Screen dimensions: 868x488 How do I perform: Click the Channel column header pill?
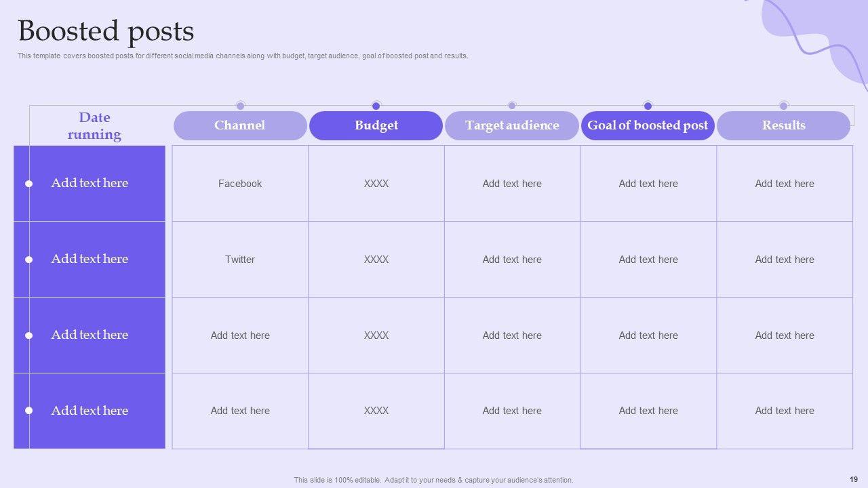pos(240,125)
